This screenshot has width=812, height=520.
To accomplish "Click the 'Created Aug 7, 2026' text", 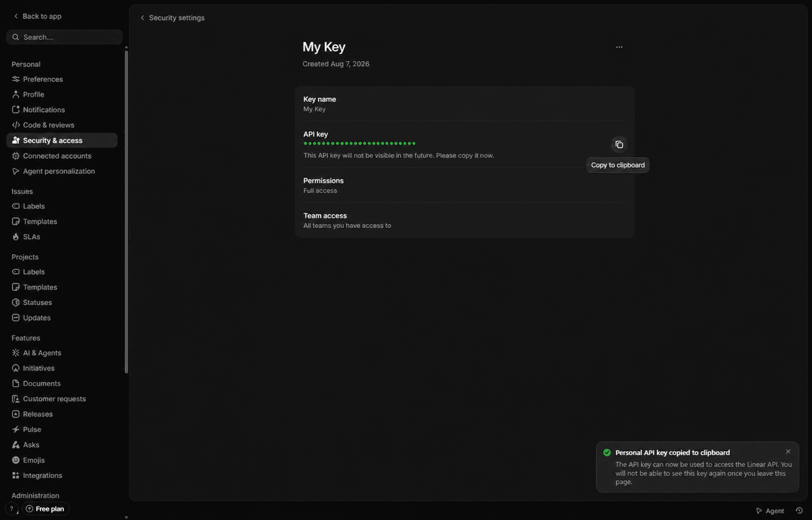I will click(x=336, y=64).
